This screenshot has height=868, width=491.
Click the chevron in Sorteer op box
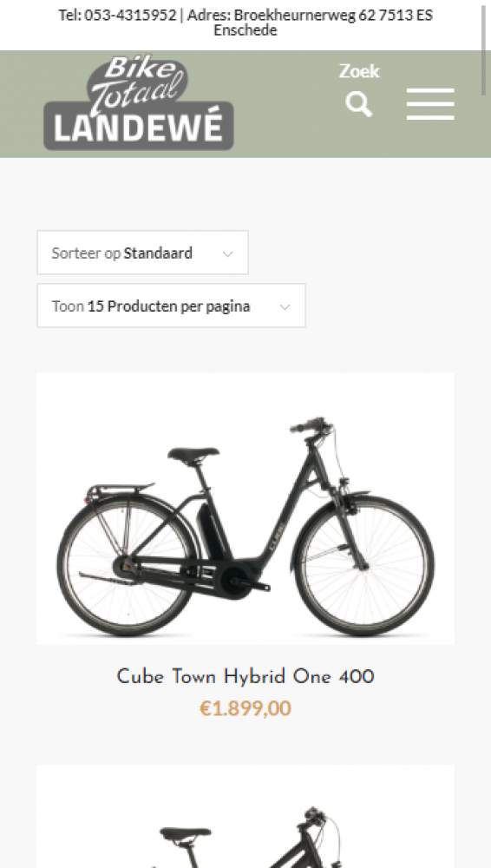click(x=227, y=253)
